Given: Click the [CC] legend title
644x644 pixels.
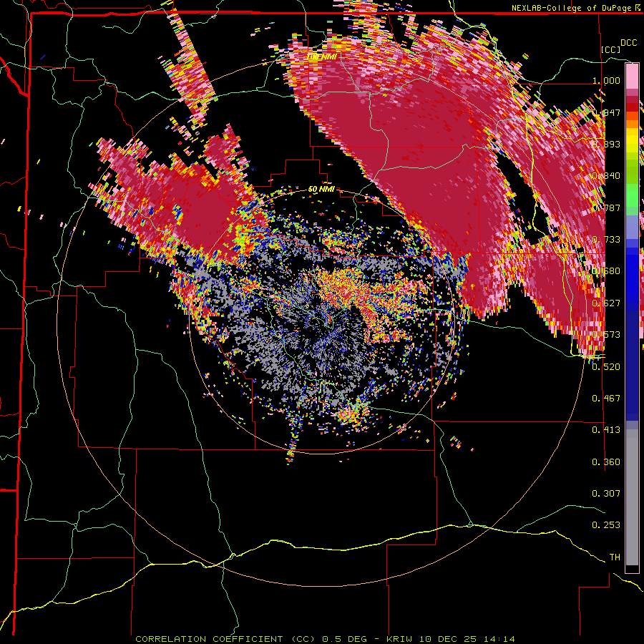Looking at the screenshot, I should click(x=610, y=49).
